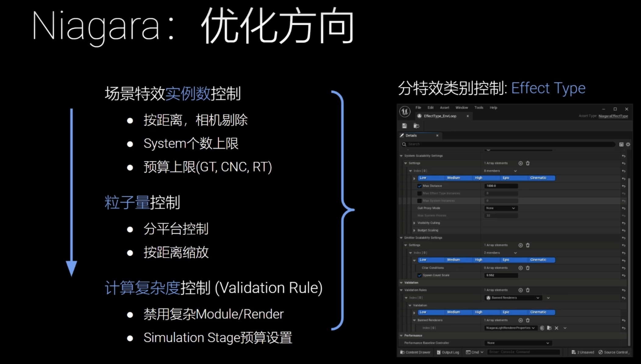
Task: Delete Validation Rules array elements with trash icon
Action: tap(528, 290)
